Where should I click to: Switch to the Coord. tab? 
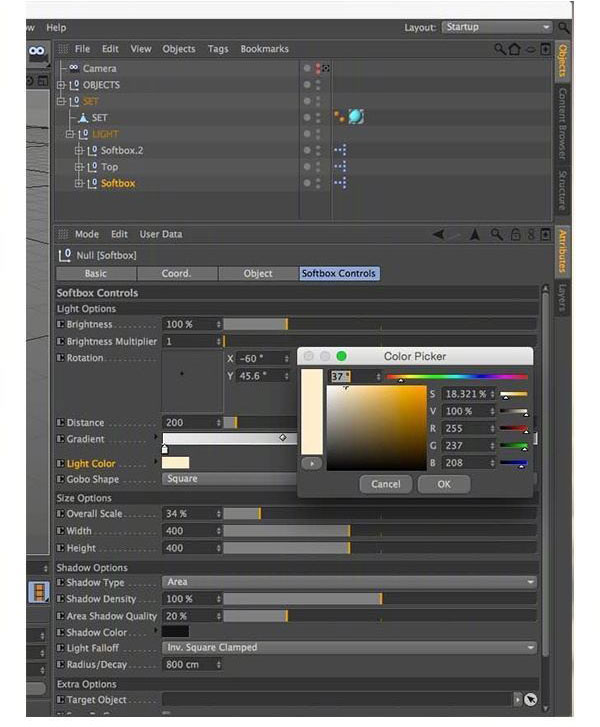coord(176,274)
